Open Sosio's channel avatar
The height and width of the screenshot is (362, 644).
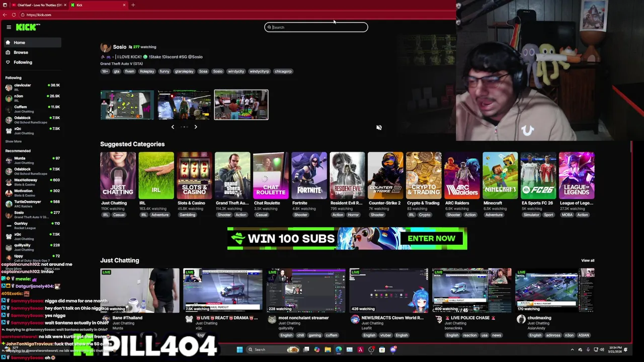pyautogui.click(x=105, y=47)
